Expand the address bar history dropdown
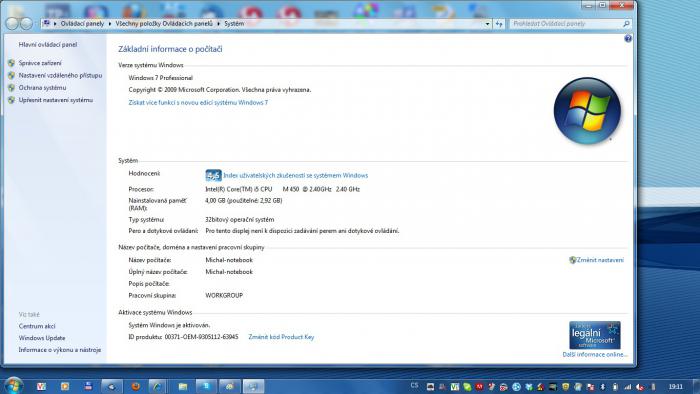 coord(487,24)
